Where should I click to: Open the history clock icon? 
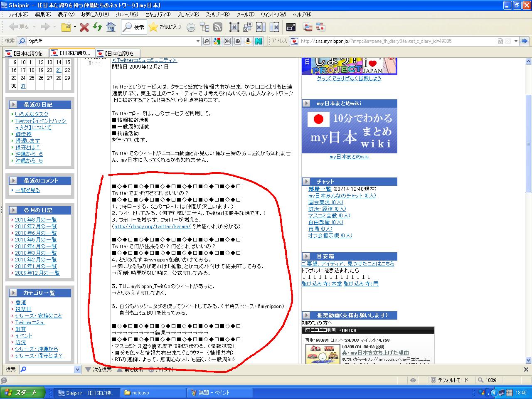[x=191, y=27]
